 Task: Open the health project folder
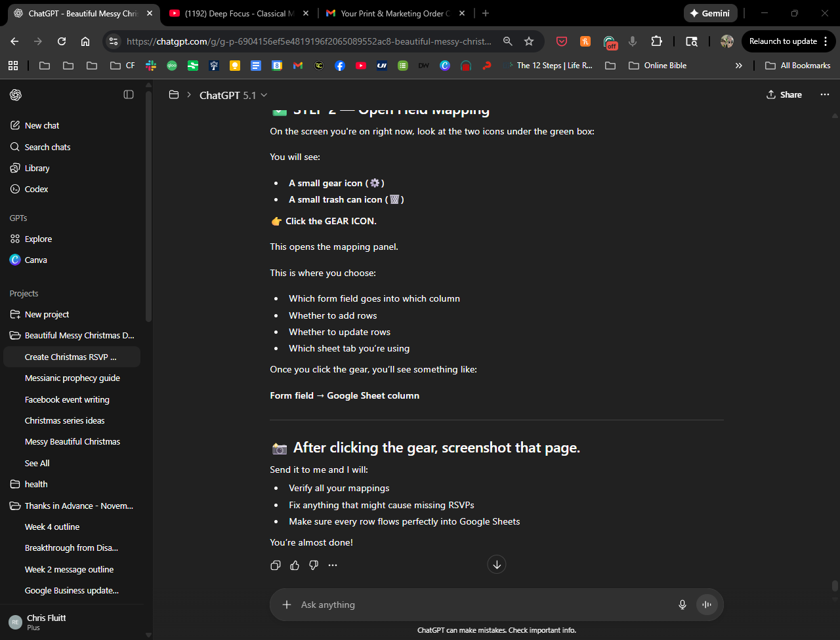[x=36, y=484]
